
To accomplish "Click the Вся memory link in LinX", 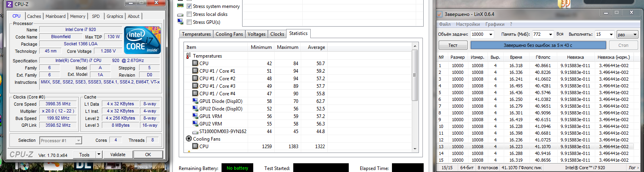I will tap(560, 34).
